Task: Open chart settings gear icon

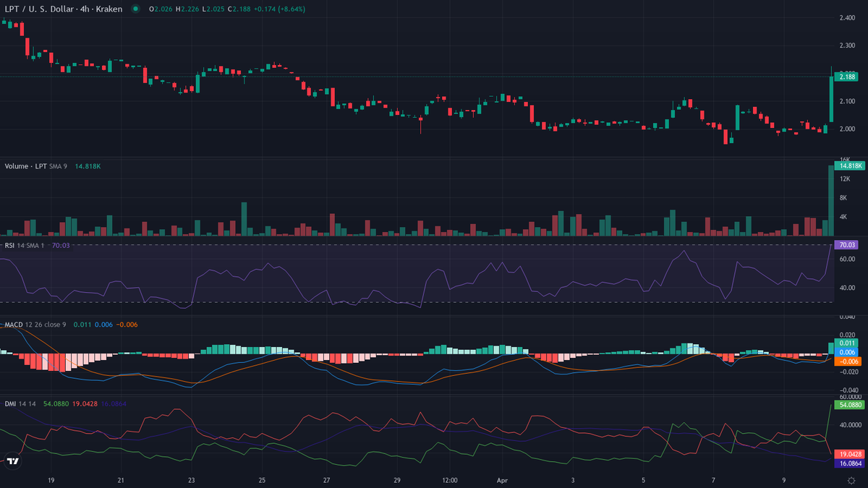Action: [851, 480]
